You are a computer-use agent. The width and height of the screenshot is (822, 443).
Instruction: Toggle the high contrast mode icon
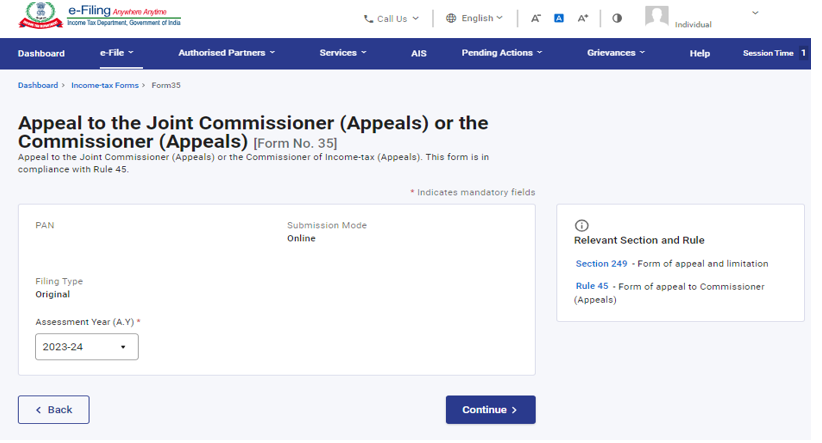(x=617, y=18)
